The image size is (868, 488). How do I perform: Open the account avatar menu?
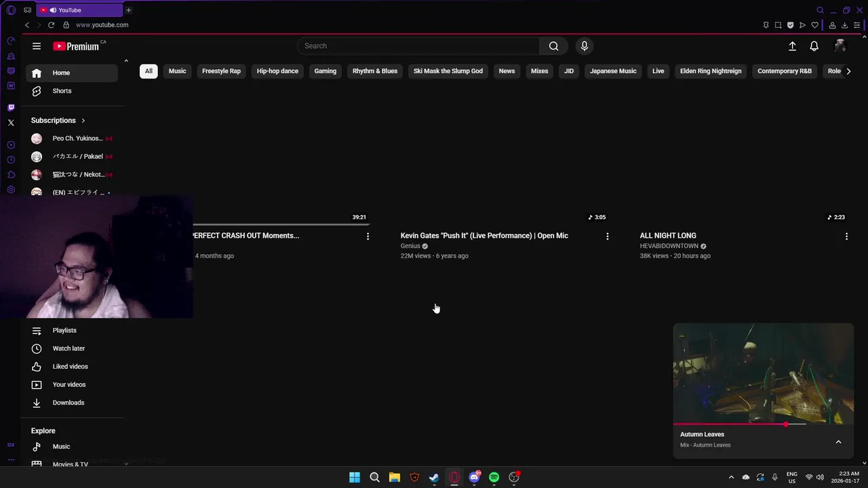[x=840, y=46]
